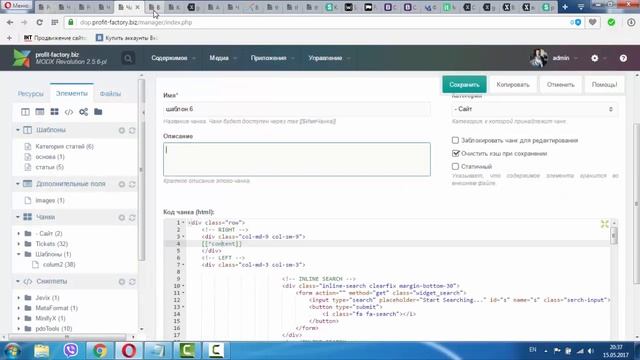Toggle fullscreen code editor icon
640x360 pixels.
(604, 224)
